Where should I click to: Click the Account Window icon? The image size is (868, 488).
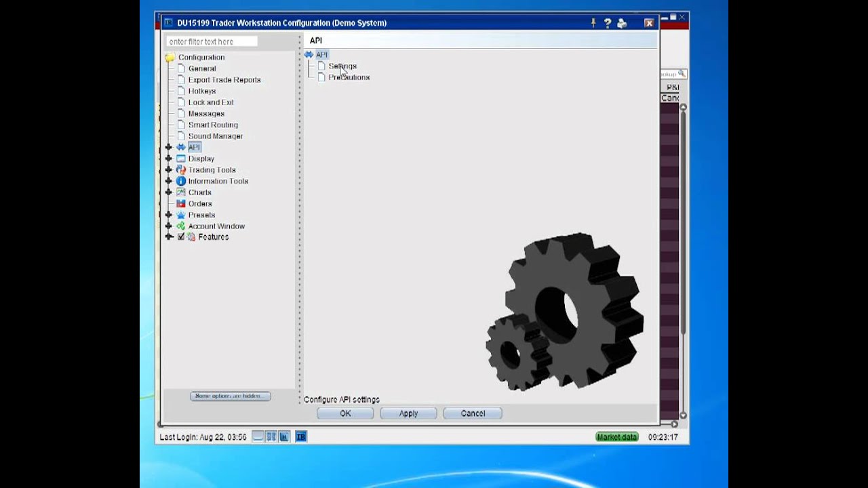181,226
